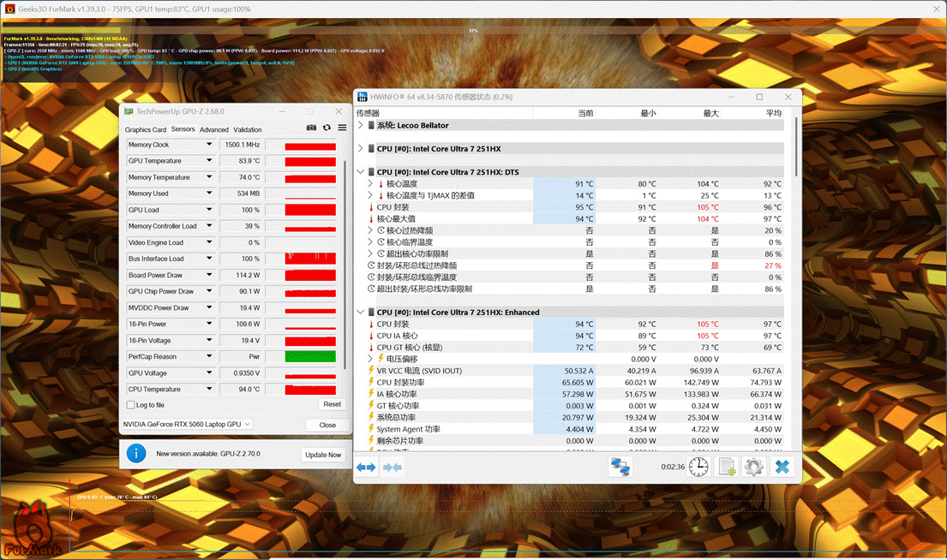The height and width of the screenshot is (560, 947).
Task: Click HWiNFO expand-columns blue arrows icon
Action: coord(366,467)
